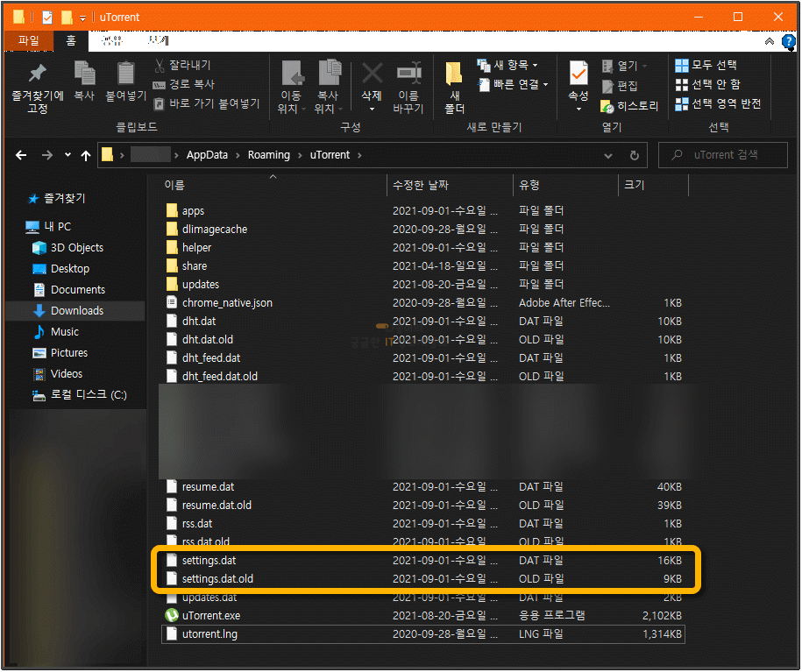Choose Paste shortcut (바로 가기 붙여넣기)

[207, 103]
